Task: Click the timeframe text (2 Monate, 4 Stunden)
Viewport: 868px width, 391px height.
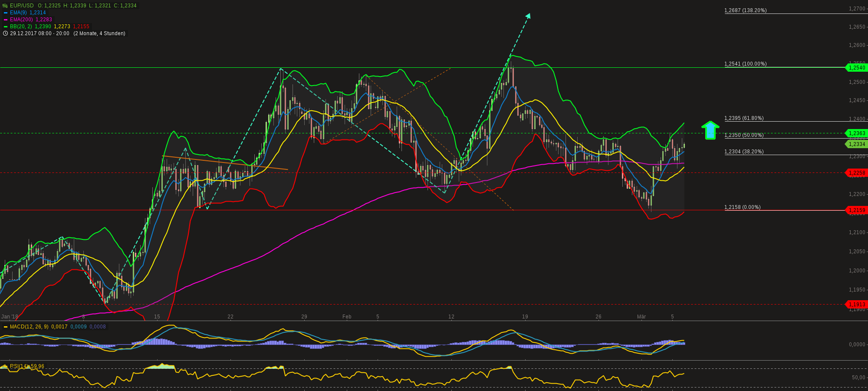Action: click(x=99, y=33)
